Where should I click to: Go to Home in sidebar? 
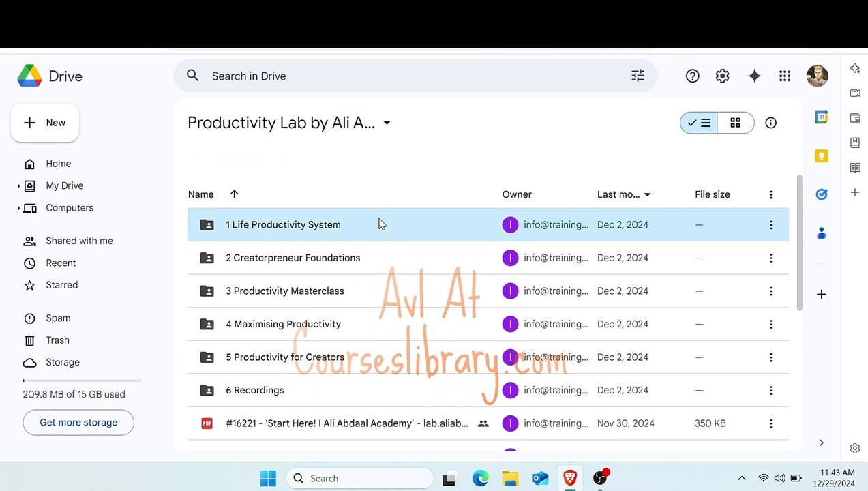pos(58,164)
